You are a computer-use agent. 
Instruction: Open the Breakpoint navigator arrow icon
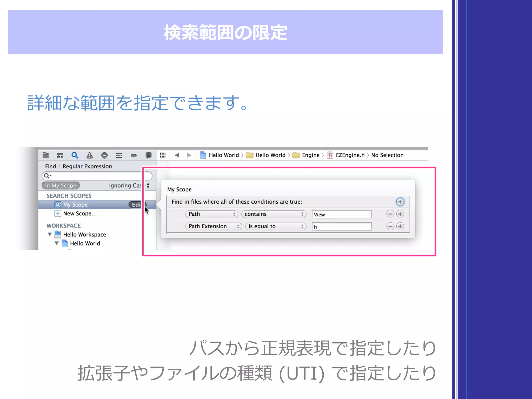[x=134, y=155]
